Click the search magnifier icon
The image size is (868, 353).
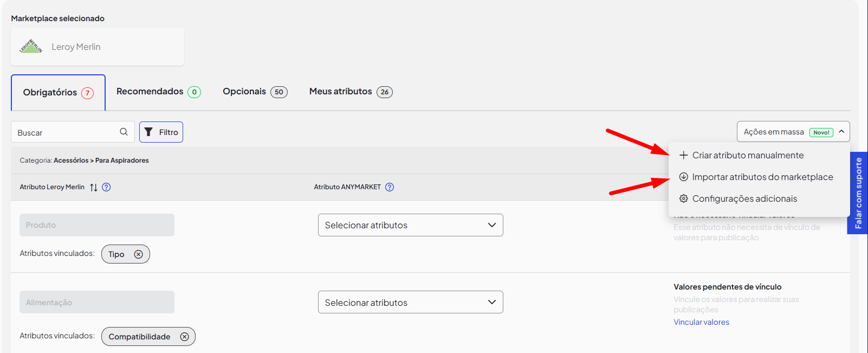[124, 132]
